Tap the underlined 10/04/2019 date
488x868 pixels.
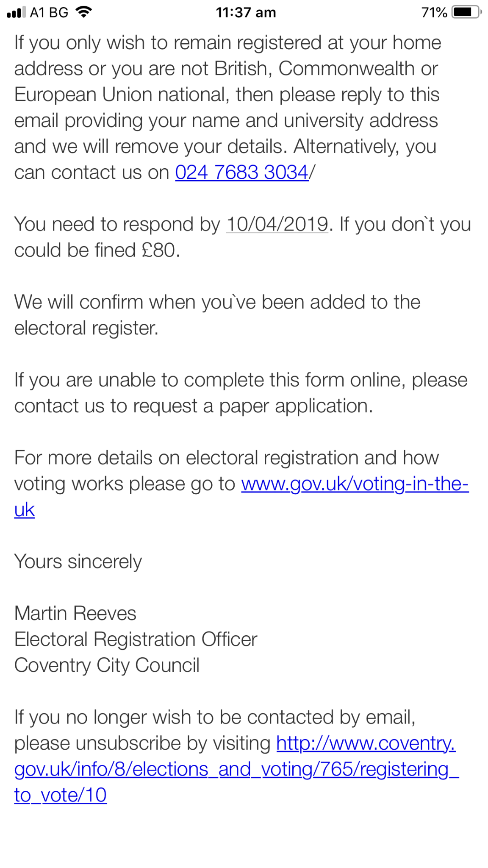[x=277, y=224]
